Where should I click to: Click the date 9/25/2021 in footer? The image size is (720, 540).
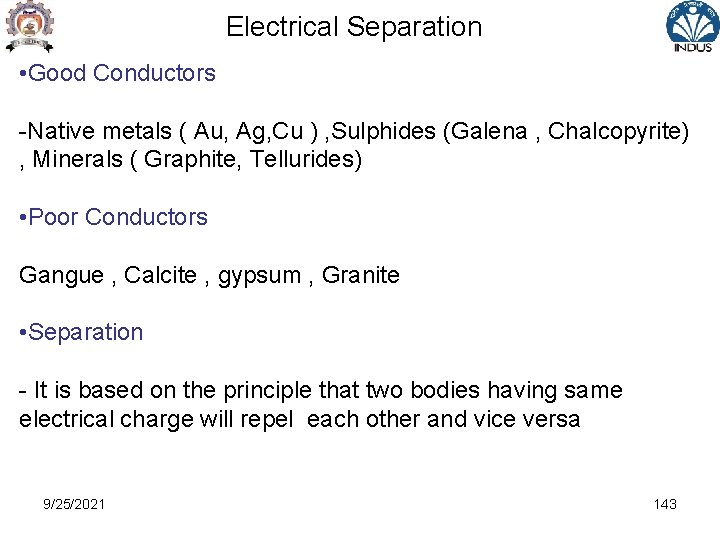pyautogui.click(x=74, y=504)
